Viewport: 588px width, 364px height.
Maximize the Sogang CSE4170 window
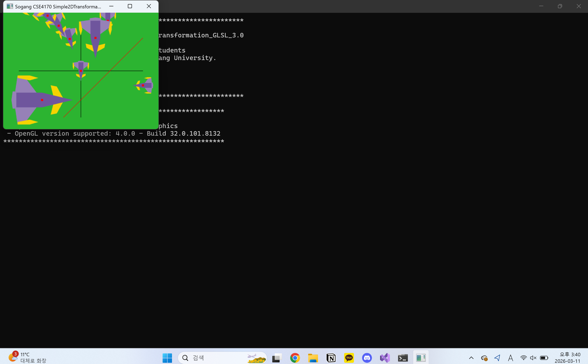(130, 6)
